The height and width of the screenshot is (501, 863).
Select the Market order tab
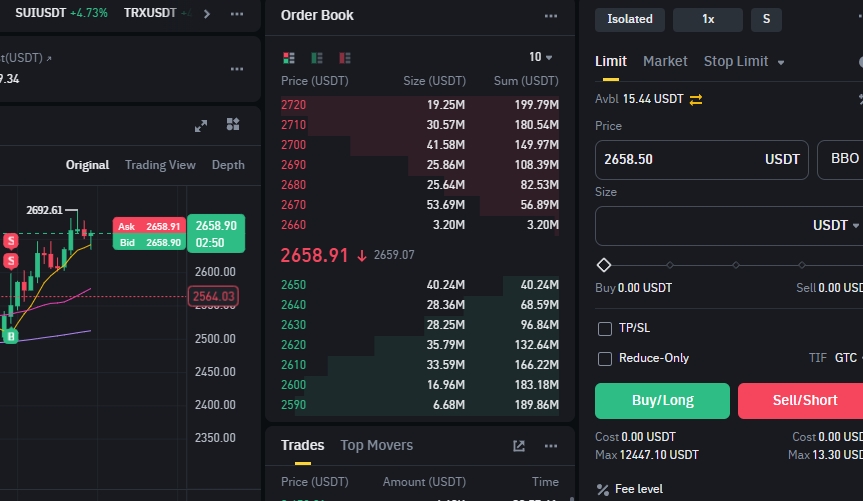tap(665, 61)
